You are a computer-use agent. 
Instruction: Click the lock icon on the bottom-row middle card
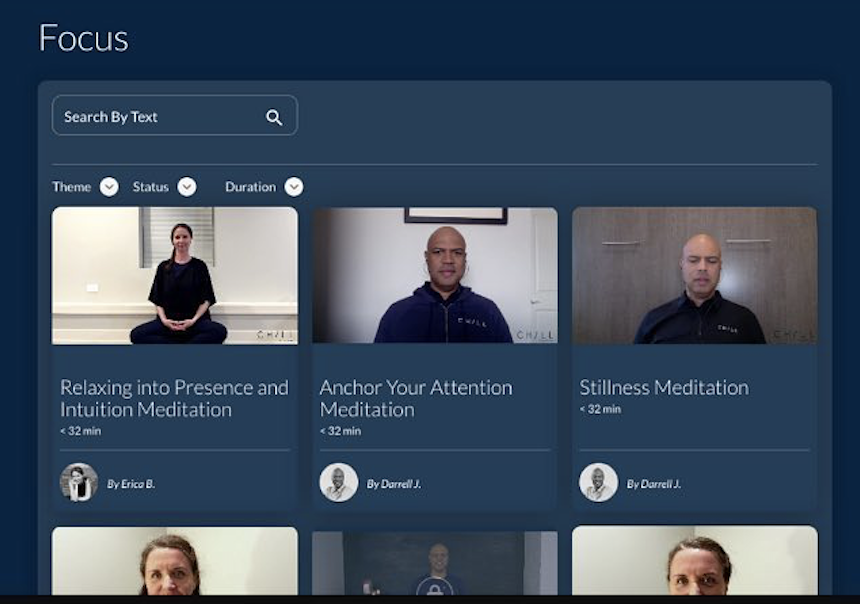click(x=434, y=588)
